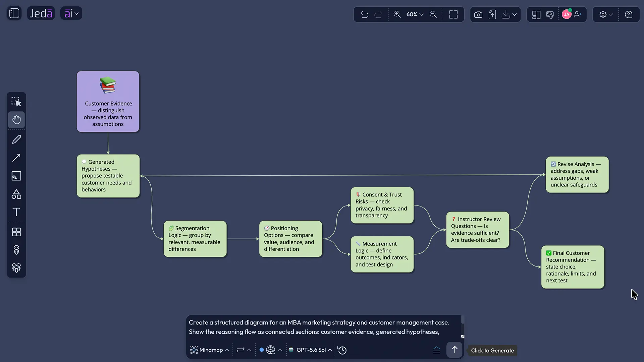Open the integrations flower icon tool
This screenshot has width=644, height=362.
[16, 268]
